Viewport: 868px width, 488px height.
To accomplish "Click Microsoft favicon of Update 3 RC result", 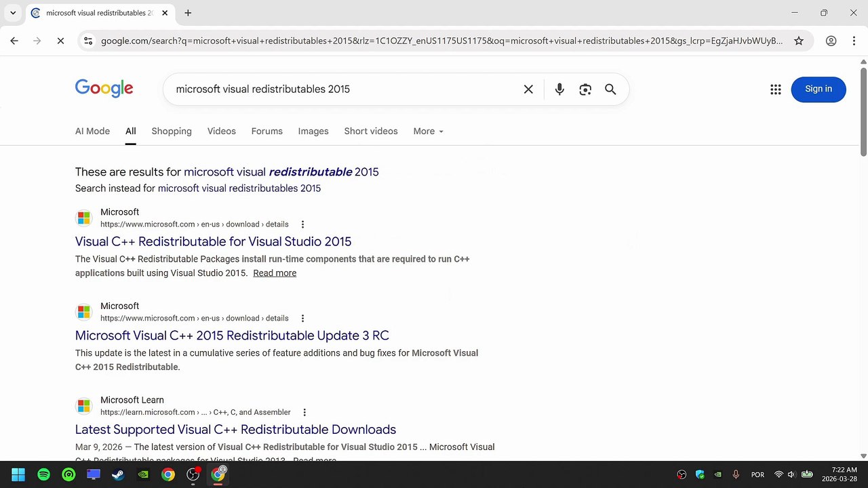I will (x=83, y=312).
